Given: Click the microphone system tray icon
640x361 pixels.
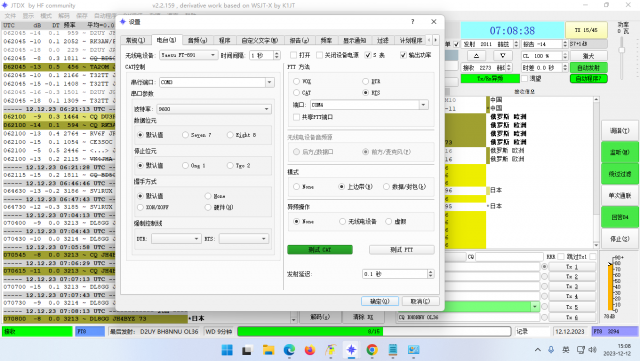Looking at the screenshot, I should tap(551, 350).
